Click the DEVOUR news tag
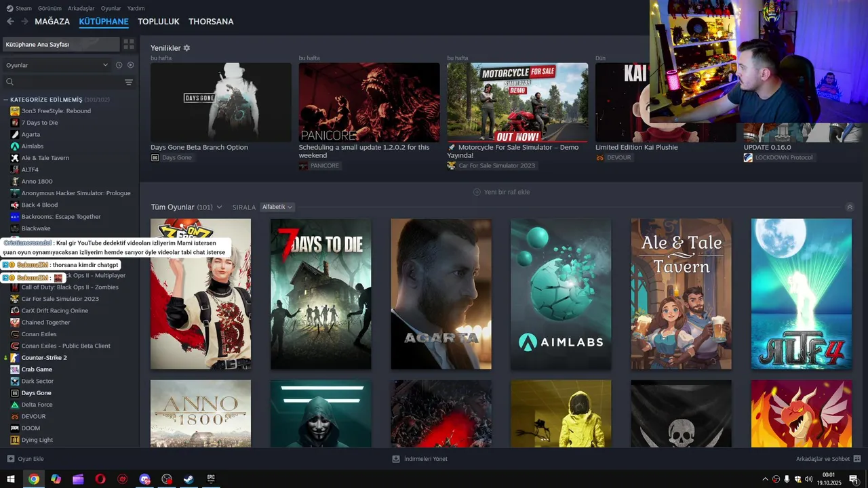 (x=615, y=157)
